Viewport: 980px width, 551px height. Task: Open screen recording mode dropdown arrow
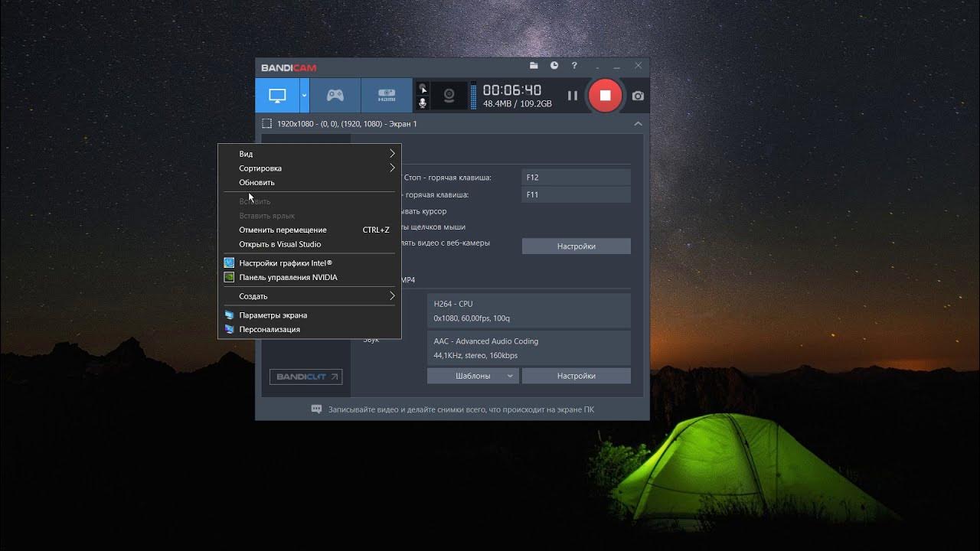304,96
